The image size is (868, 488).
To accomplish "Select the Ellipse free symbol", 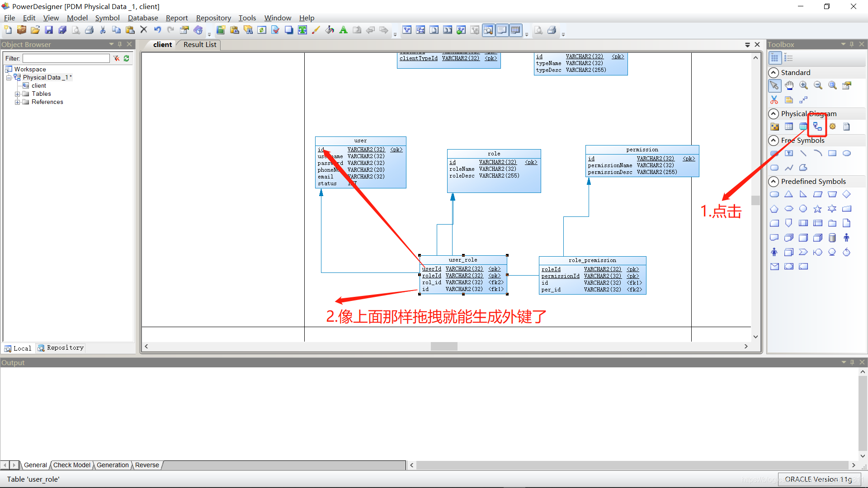I will [847, 153].
